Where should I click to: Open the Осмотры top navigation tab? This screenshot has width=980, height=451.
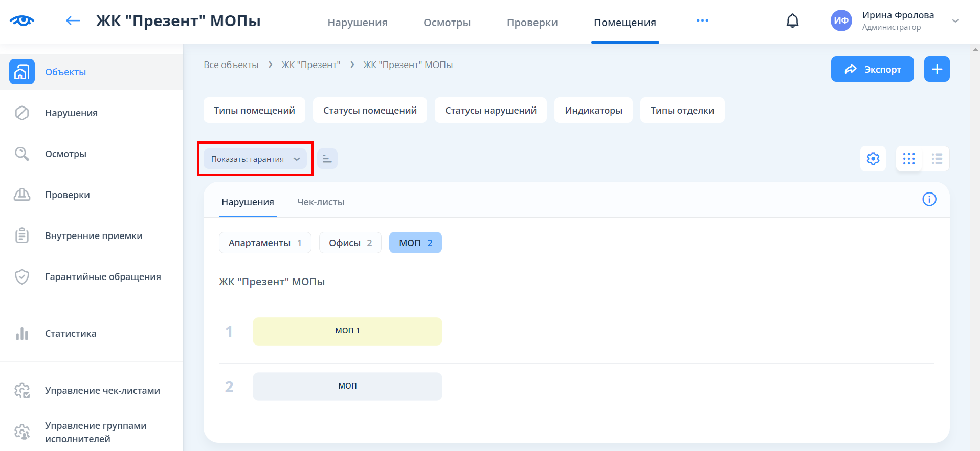(x=447, y=23)
